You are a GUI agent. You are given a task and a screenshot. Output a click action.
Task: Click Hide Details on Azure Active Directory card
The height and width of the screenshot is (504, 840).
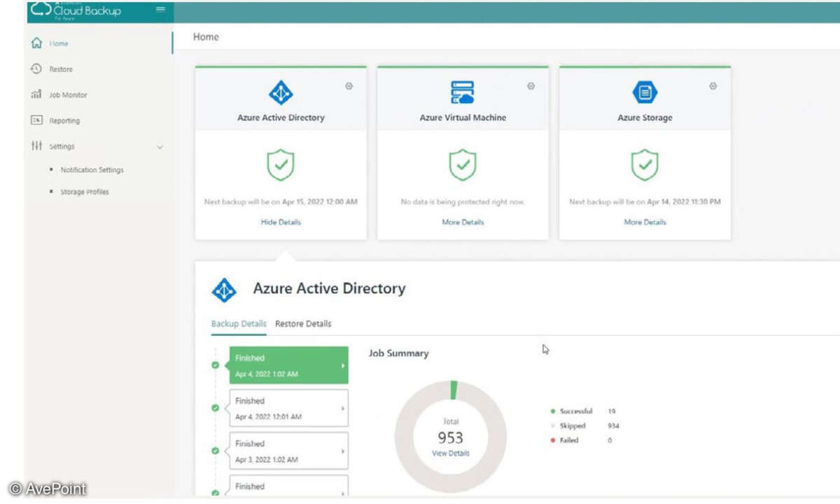[281, 222]
